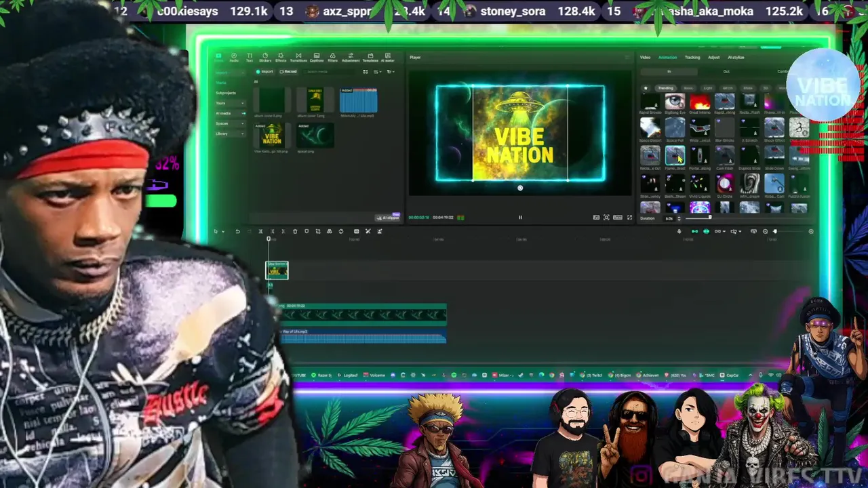Click the player ratio icon
The height and width of the screenshot is (488, 868).
point(618,218)
